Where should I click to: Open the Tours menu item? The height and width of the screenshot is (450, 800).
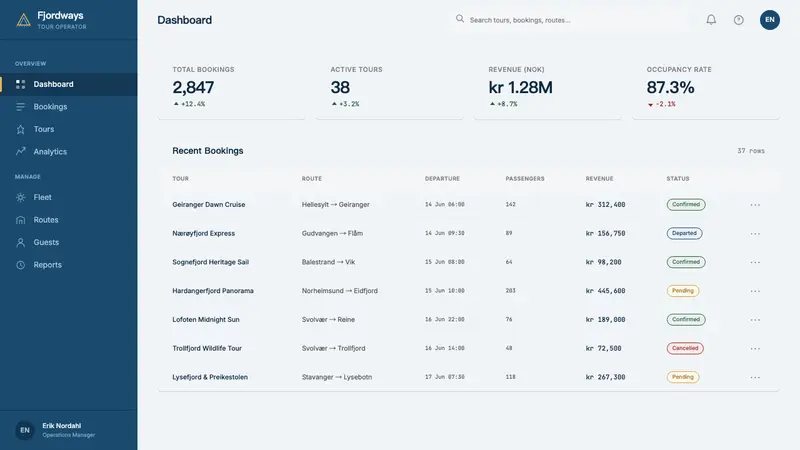68,129
